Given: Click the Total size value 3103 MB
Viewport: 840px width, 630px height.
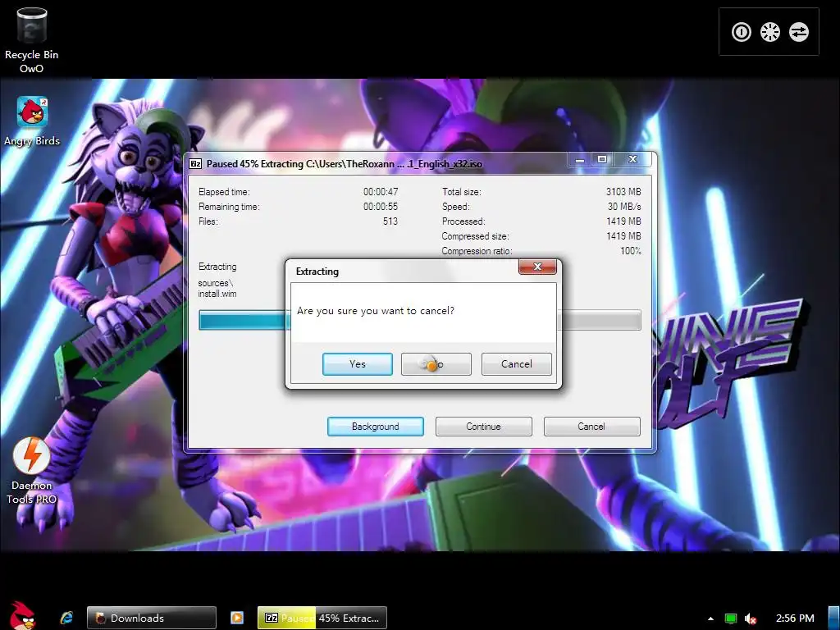Looking at the screenshot, I should pyautogui.click(x=623, y=192).
